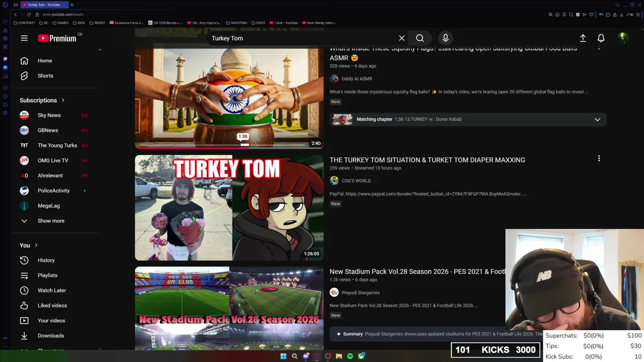Open the Turkey Tom Situation video title
644x362 pixels.
pyautogui.click(x=427, y=160)
